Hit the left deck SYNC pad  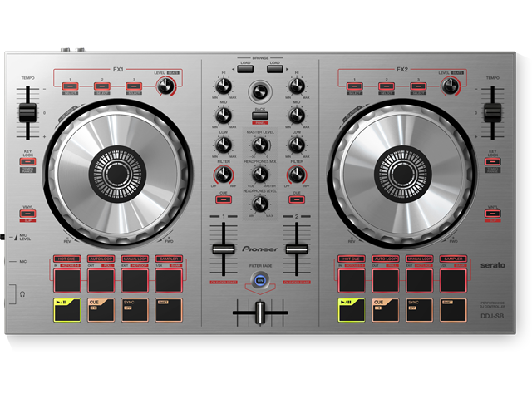coord(134,309)
